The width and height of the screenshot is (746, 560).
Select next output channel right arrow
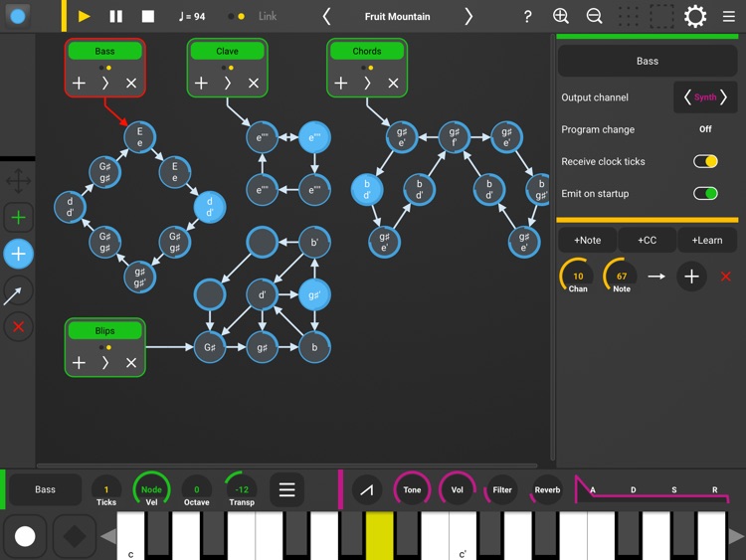coord(724,97)
